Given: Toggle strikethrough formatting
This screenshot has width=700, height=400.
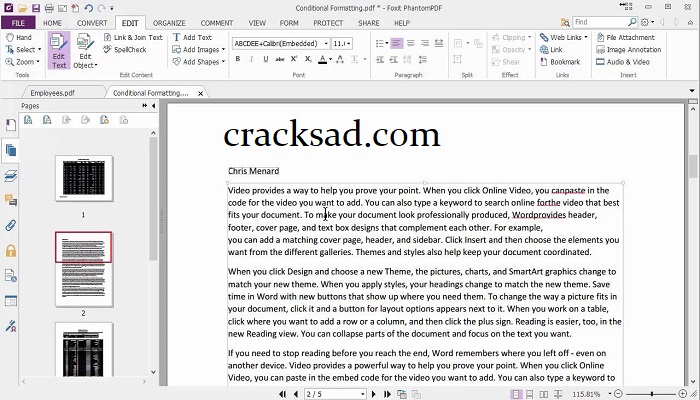Looking at the screenshot, I should [280, 59].
